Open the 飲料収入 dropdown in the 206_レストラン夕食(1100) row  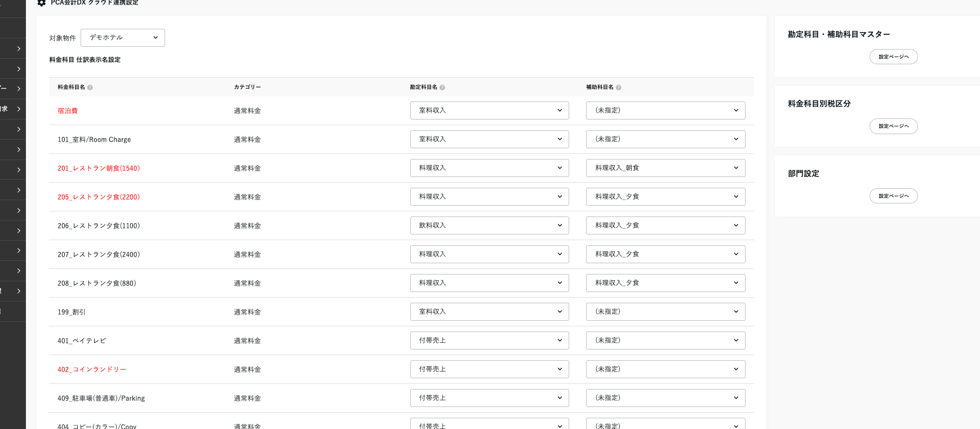pos(489,225)
